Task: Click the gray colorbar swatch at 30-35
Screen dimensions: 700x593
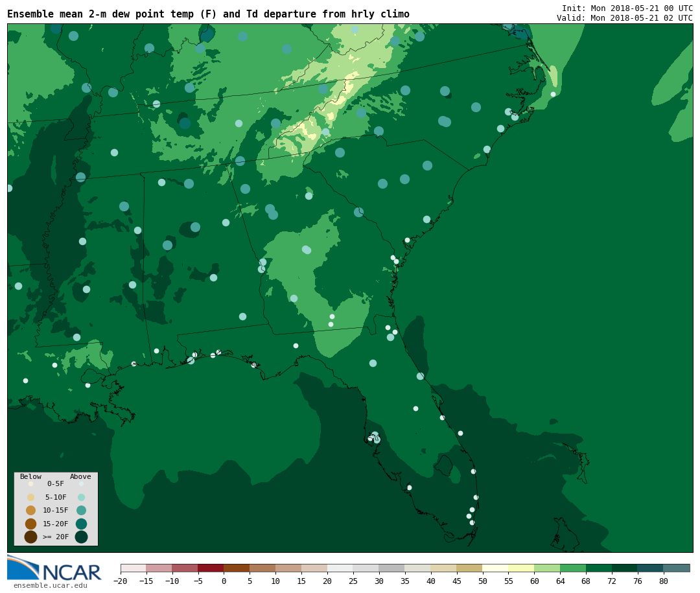Action: 392,568
